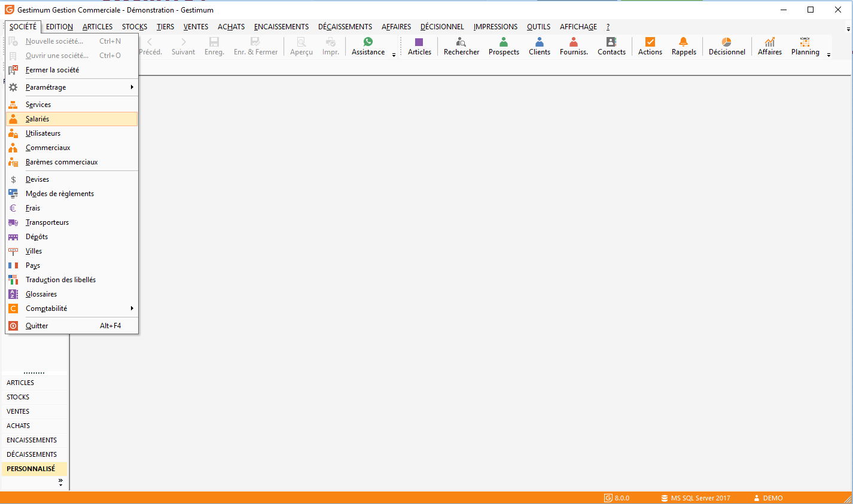Image resolution: width=853 pixels, height=504 pixels.
Task: Open the Articles toolbar icon
Action: [419, 42]
